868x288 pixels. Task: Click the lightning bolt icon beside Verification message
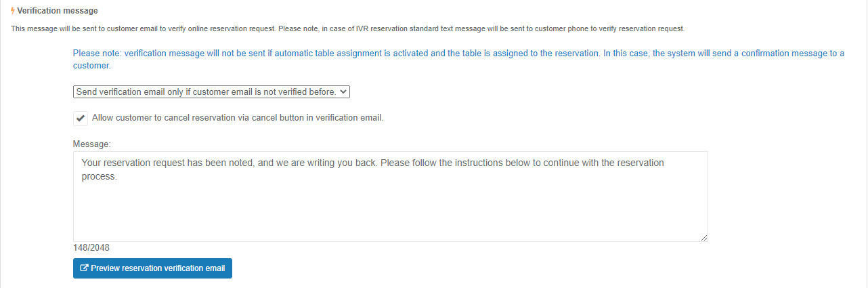tap(13, 11)
